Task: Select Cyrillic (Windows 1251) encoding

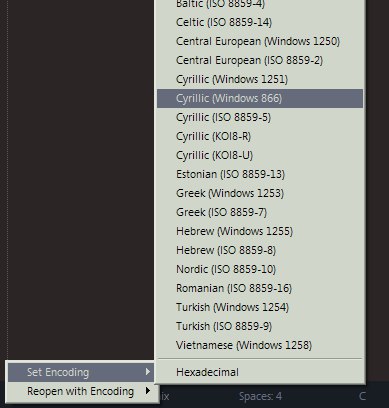Action: [x=260, y=79]
